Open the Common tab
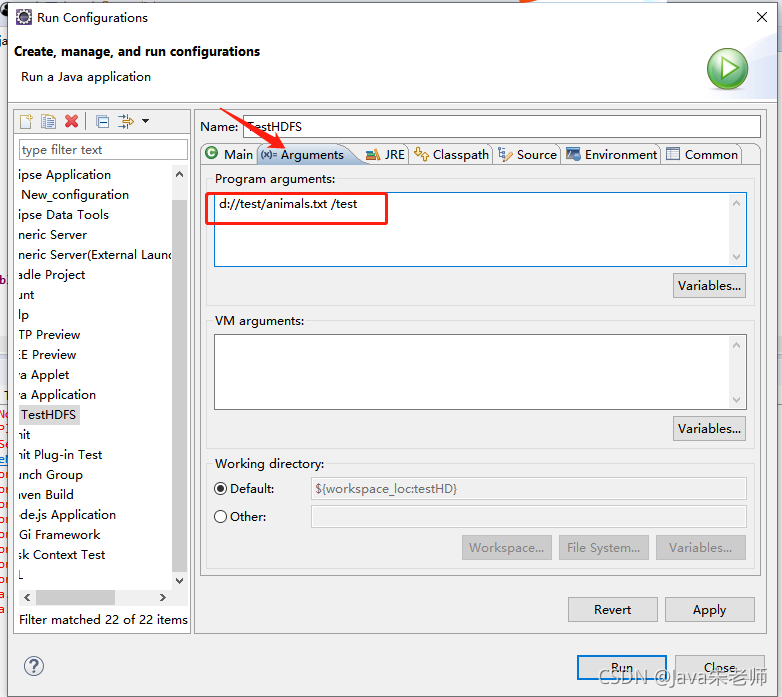Screen dimensions: 782x697 point(702,155)
